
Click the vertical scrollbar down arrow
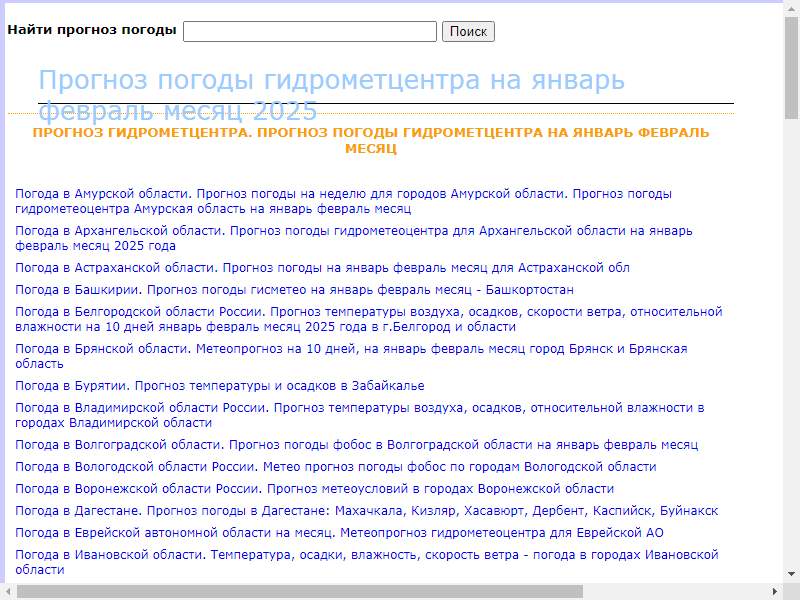[x=791, y=574]
